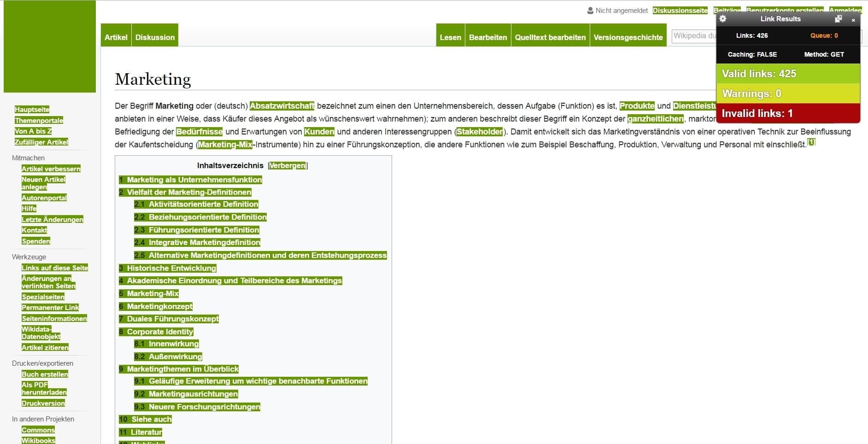Close the Link Results panel
The width and height of the screenshot is (868, 444).
(x=853, y=20)
